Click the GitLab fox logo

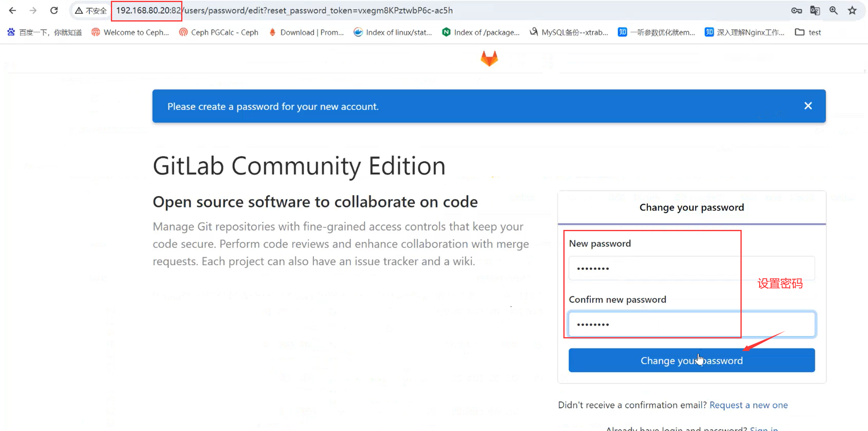489,58
